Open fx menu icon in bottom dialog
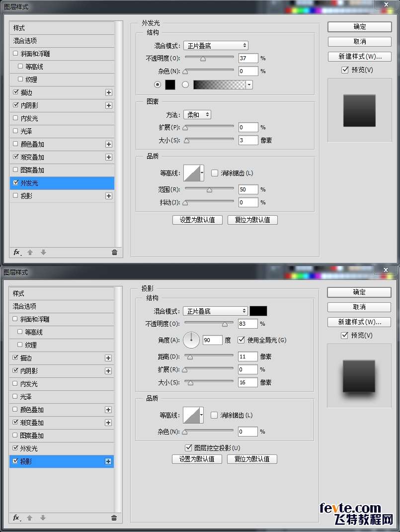Image resolution: width=400 pixels, height=532 pixels. 16,518
